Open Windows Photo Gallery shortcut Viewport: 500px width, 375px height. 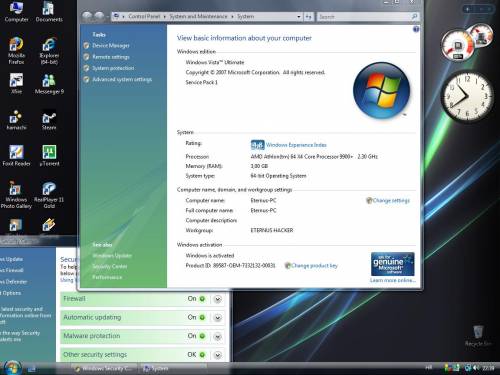(x=16, y=195)
